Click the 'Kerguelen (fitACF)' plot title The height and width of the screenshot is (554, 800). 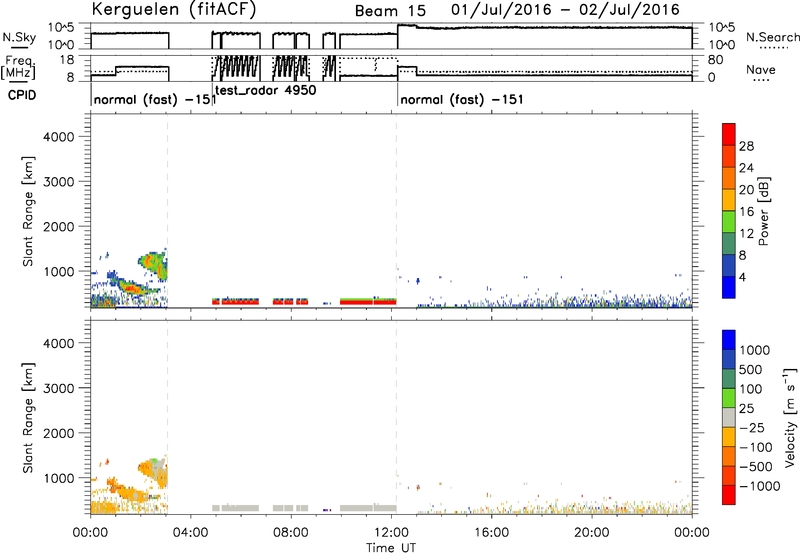click(x=173, y=9)
